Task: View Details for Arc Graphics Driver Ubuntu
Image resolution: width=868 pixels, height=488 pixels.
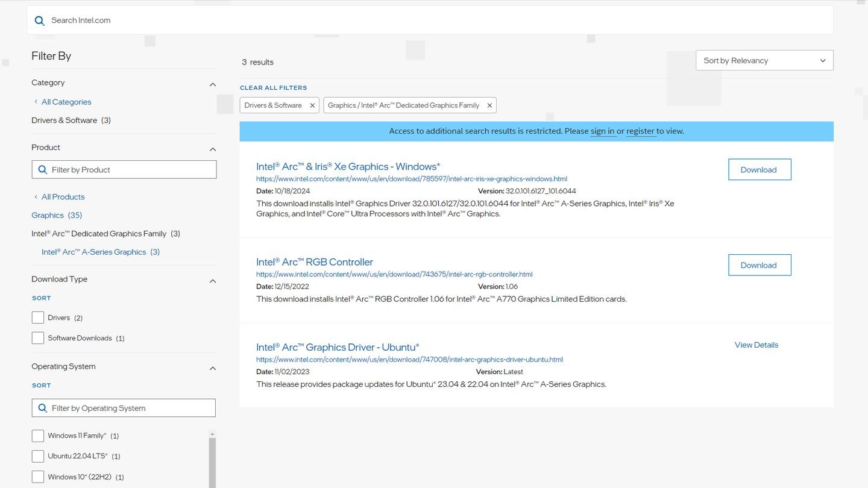Action: point(756,345)
